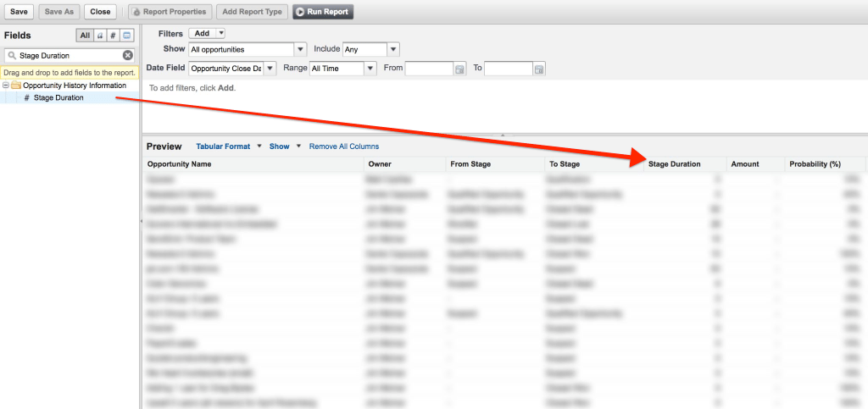The height and width of the screenshot is (409, 868).
Task: Click the panel collapse handle above Preview
Action: pyautogui.click(x=503, y=135)
